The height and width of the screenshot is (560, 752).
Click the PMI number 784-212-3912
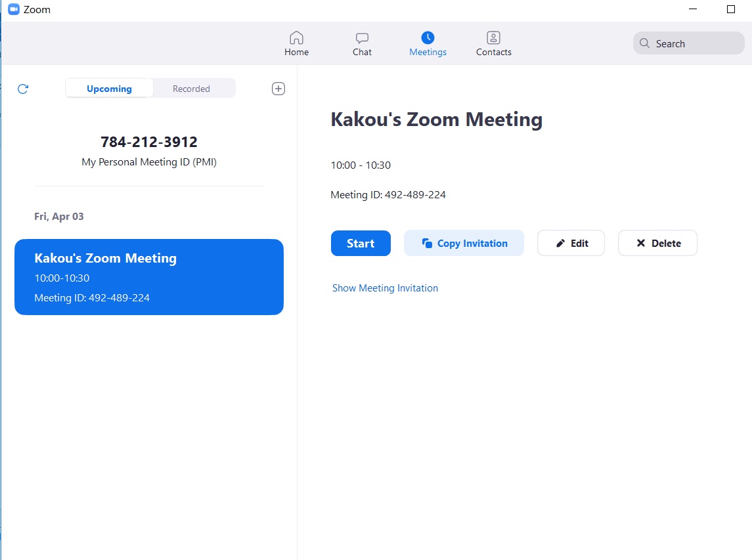[x=148, y=142]
